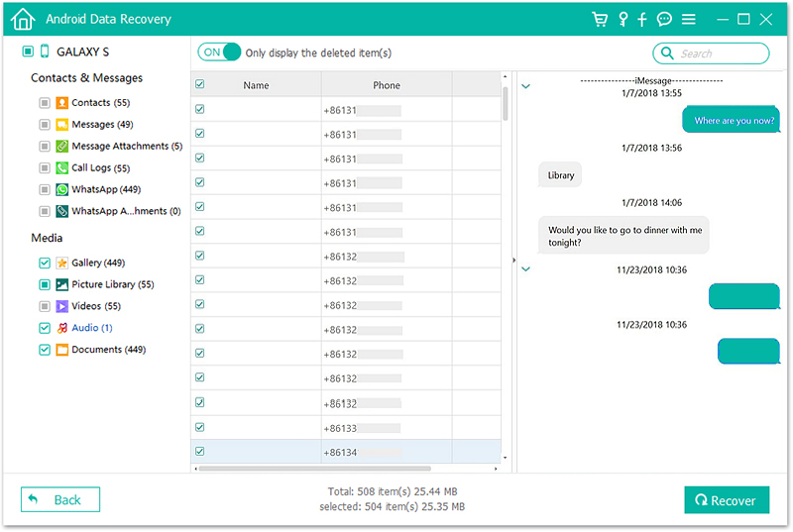
Task: Click the Recover button
Action: click(727, 500)
